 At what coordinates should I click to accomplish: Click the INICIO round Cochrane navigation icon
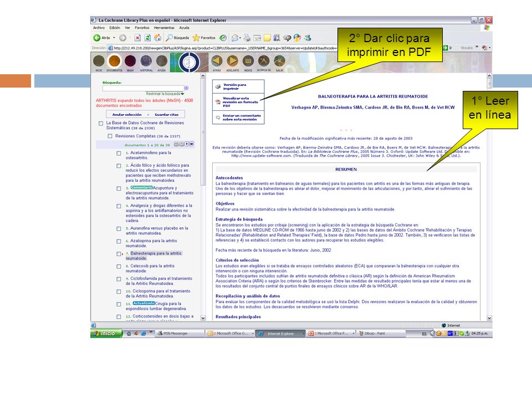click(x=99, y=62)
